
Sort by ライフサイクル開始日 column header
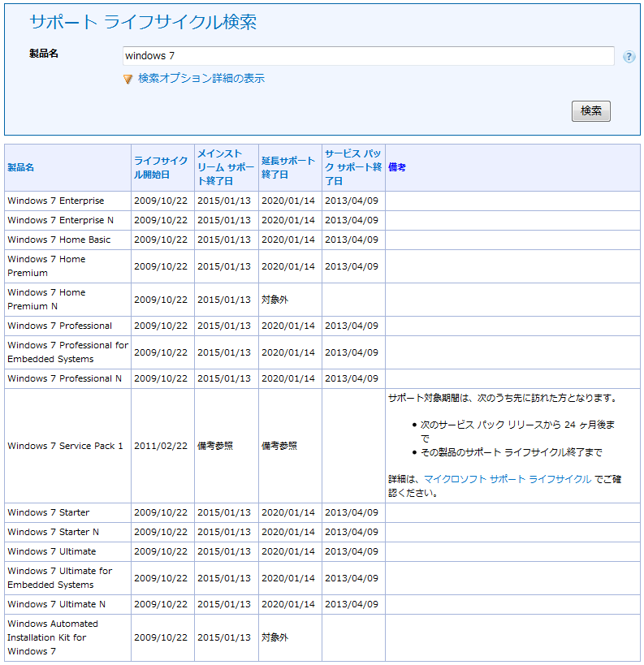coord(161,167)
